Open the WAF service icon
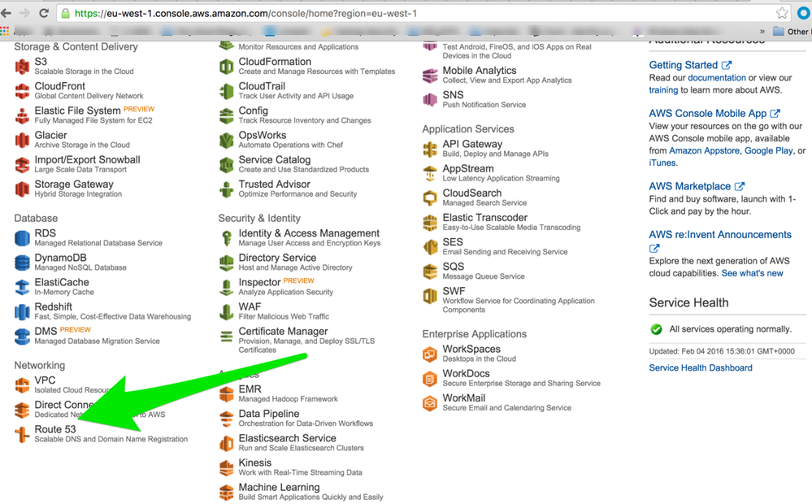The height and width of the screenshot is (504, 812). pos(226,311)
